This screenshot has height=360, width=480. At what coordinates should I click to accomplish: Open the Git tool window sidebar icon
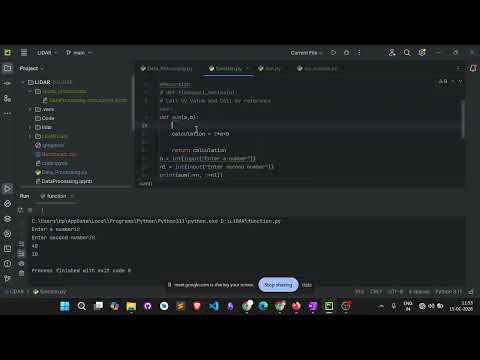click(x=7, y=279)
